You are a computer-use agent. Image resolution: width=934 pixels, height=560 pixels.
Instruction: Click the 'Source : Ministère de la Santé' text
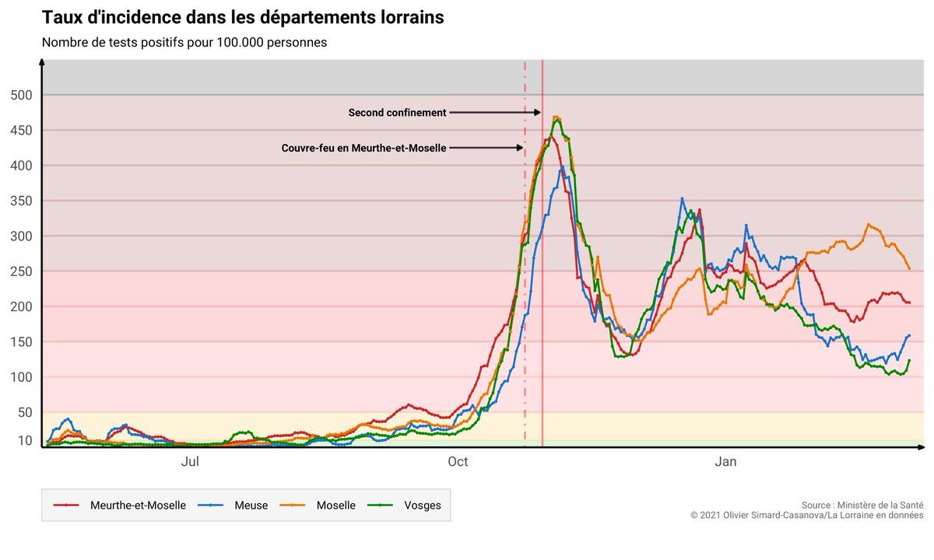tap(862, 505)
